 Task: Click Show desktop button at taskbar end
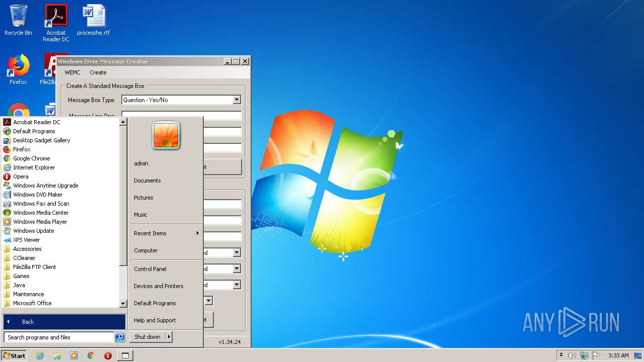[x=638, y=355]
